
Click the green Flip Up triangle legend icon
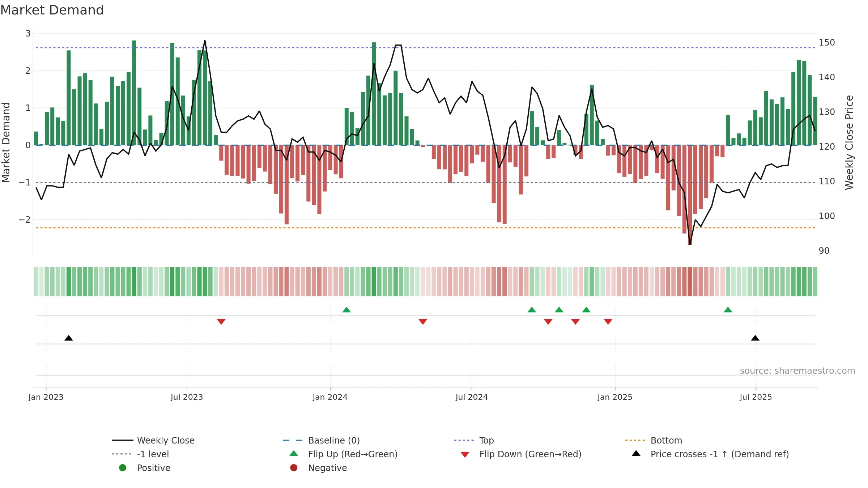[x=294, y=453]
